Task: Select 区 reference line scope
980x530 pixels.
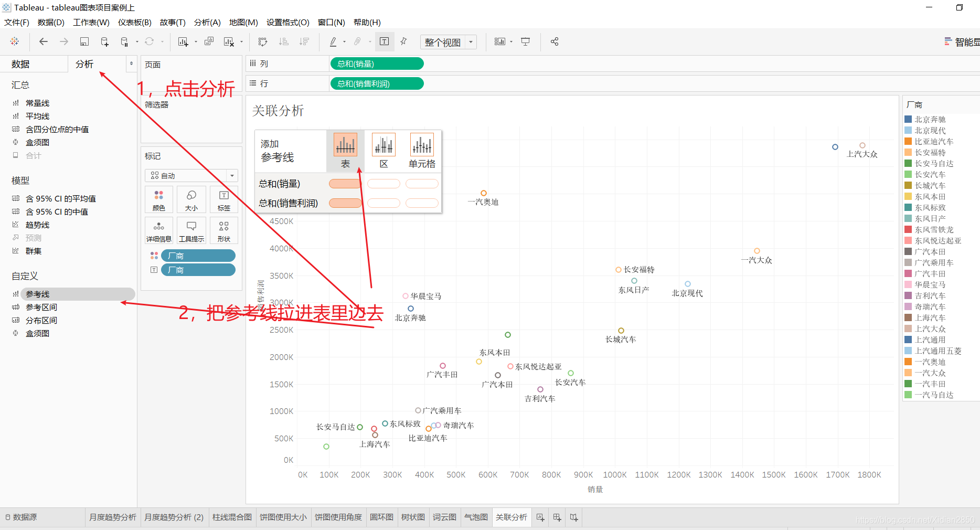Action: click(x=384, y=151)
